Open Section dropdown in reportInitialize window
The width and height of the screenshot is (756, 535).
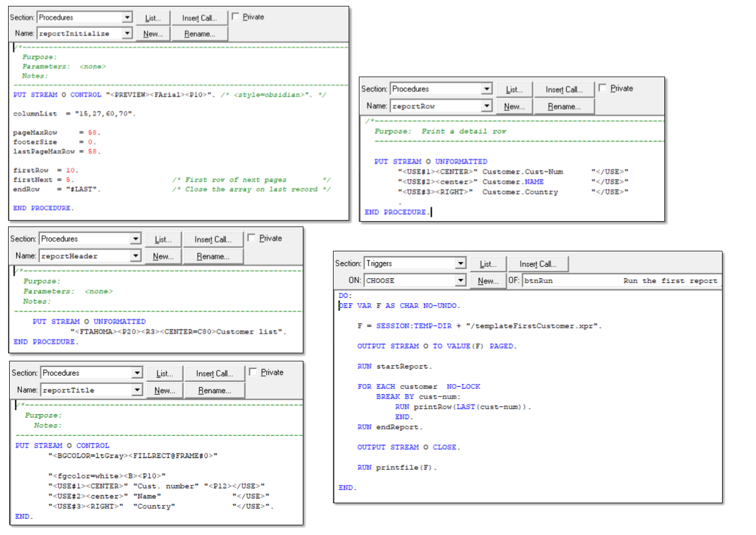(127, 17)
